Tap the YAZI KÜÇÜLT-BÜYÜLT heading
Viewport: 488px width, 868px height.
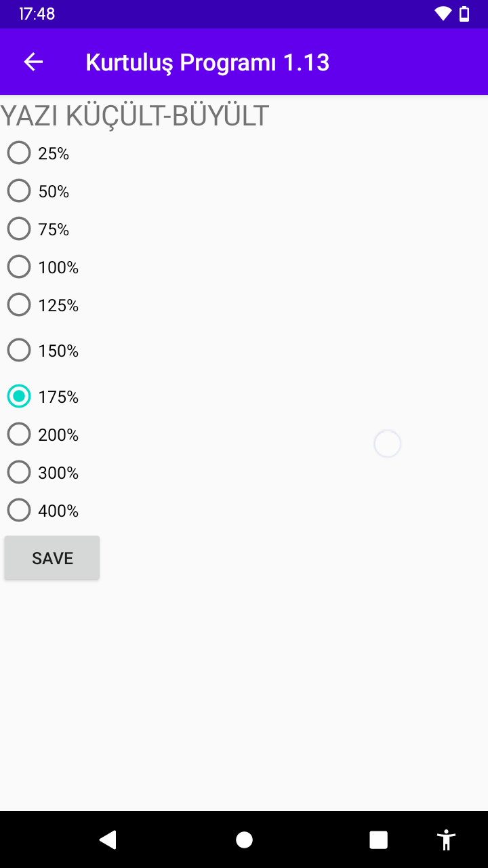[x=135, y=116]
